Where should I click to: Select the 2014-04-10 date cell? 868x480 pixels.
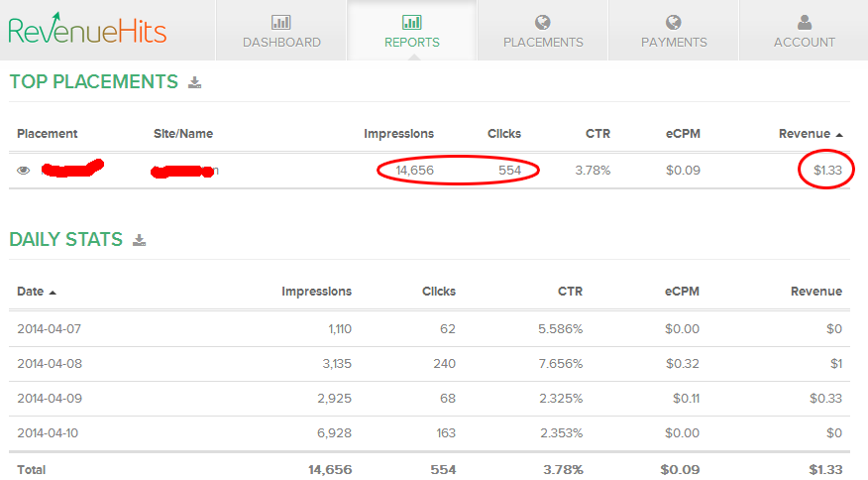coord(50,433)
